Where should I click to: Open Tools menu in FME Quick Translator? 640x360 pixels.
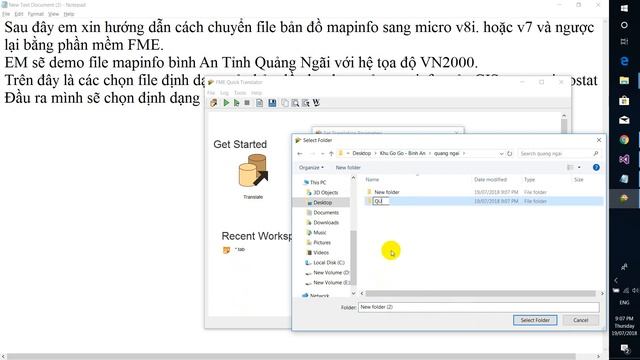[240, 93]
